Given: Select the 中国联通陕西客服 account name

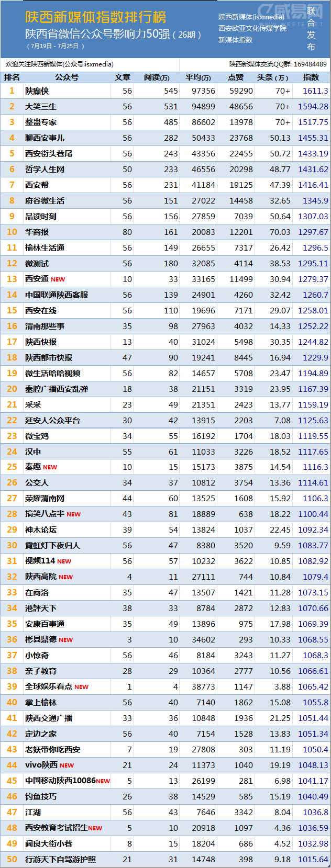Looking at the screenshot, I should tap(57, 295).
